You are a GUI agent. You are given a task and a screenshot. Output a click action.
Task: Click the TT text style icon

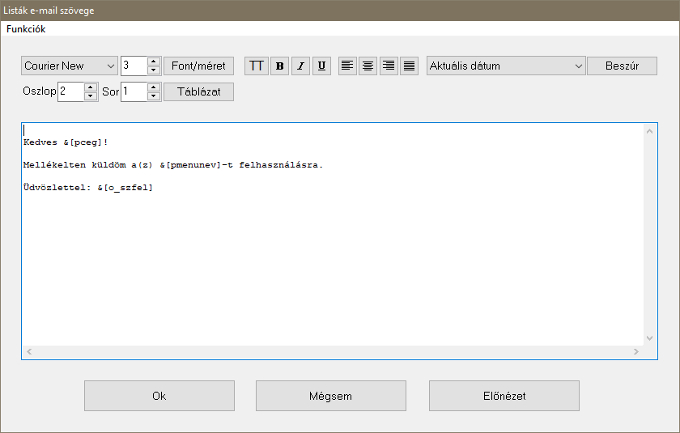[x=257, y=66]
